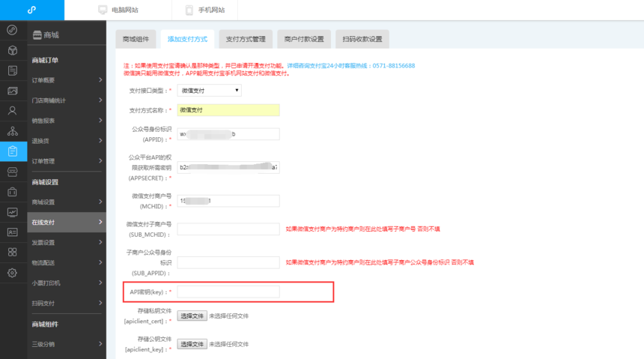Open the 支付接口类型 dropdown

point(209,91)
